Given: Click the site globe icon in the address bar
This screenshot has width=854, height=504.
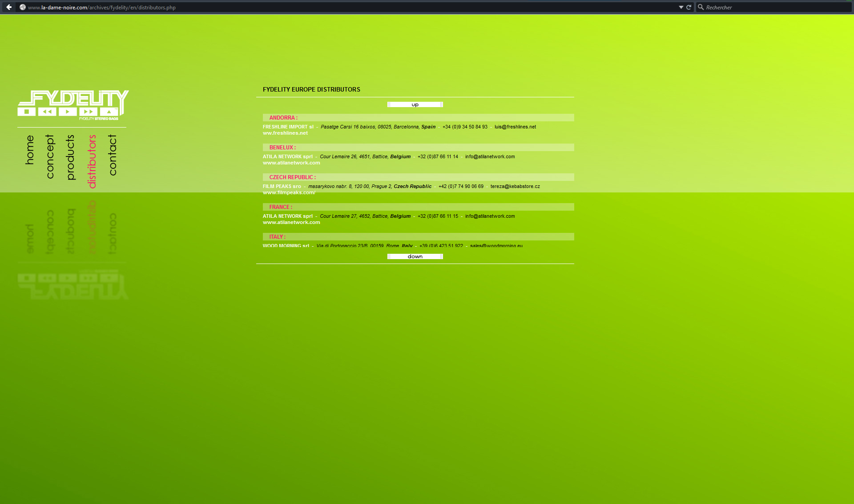Looking at the screenshot, I should [x=22, y=7].
